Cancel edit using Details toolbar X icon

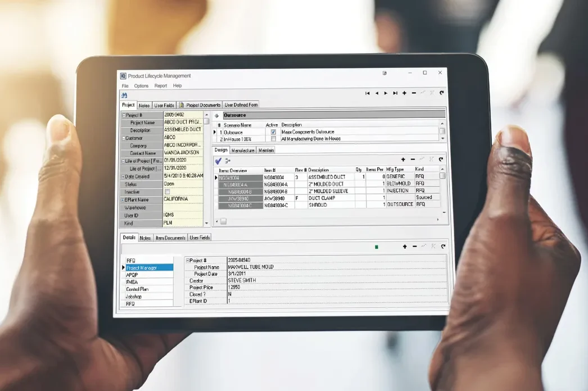(x=433, y=246)
